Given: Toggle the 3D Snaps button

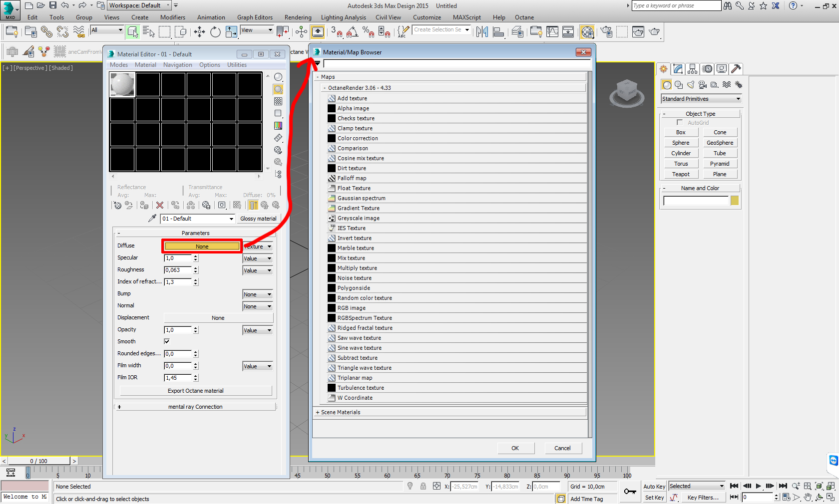Looking at the screenshot, I should tap(336, 32).
